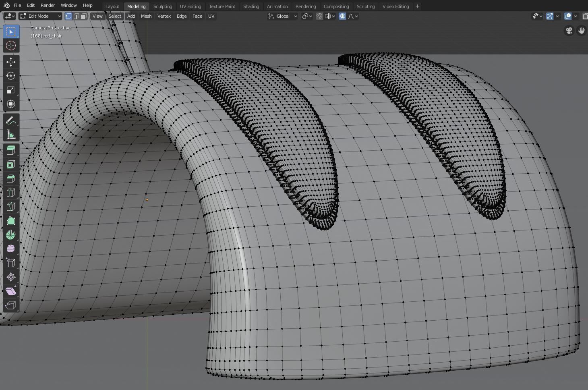Open the pivot point dropdown
588x390 pixels.
307,16
